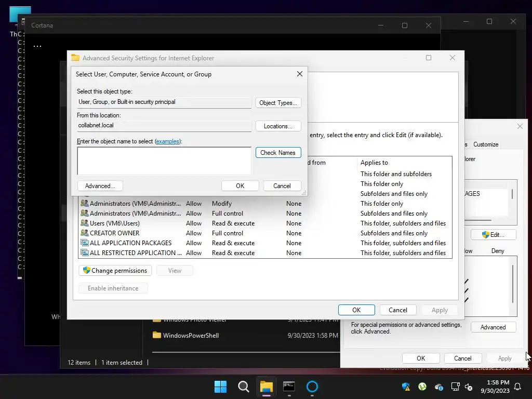
Task: Click muted volume tray icon
Action: point(469,387)
